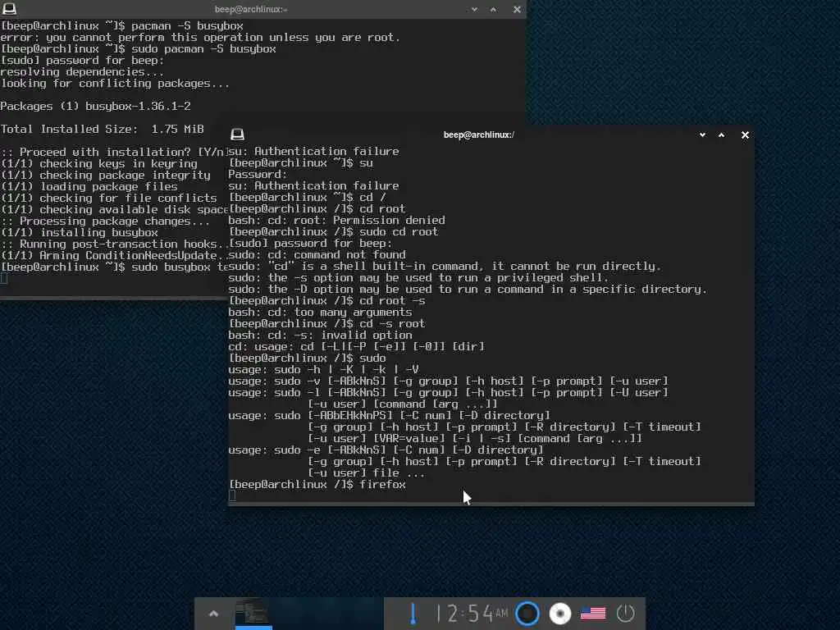Click 'Total Installed Size: 1.75 MiB' line
This screenshot has width=840, height=630.
pos(102,129)
